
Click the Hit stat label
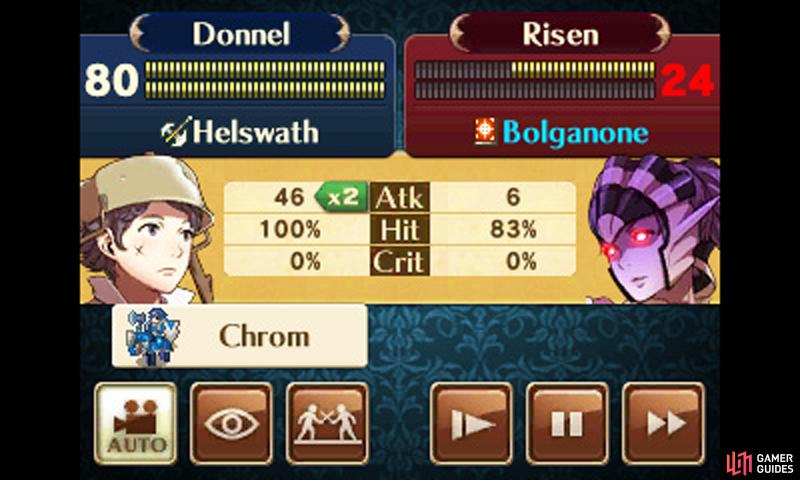coord(399,230)
